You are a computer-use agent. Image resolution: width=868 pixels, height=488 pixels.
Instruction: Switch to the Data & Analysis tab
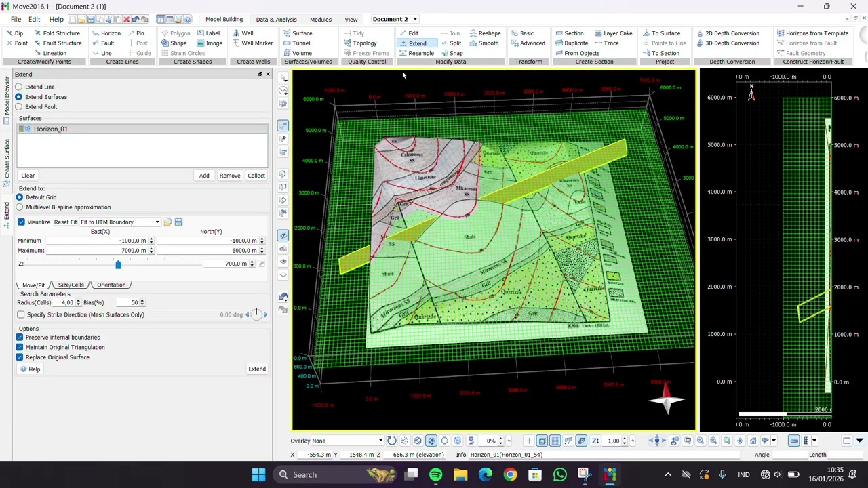click(x=276, y=20)
